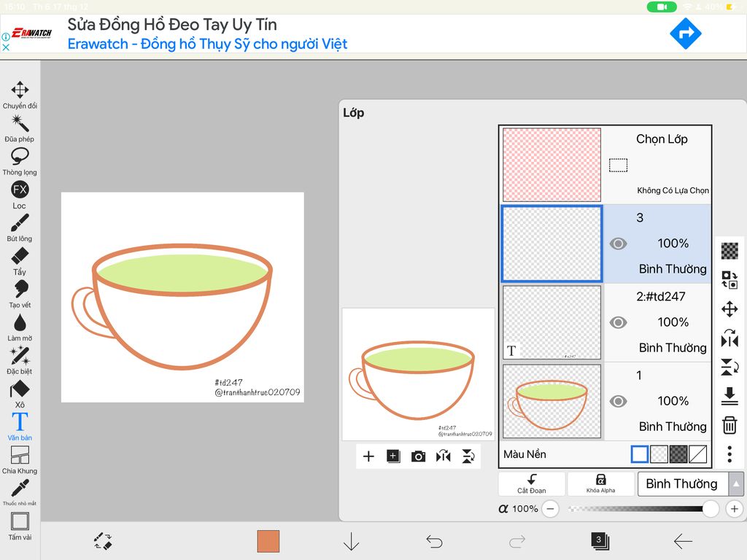Click the pink selection layer thumbnail
Image resolution: width=747 pixels, height=560 pixels.
coord(551,165)
